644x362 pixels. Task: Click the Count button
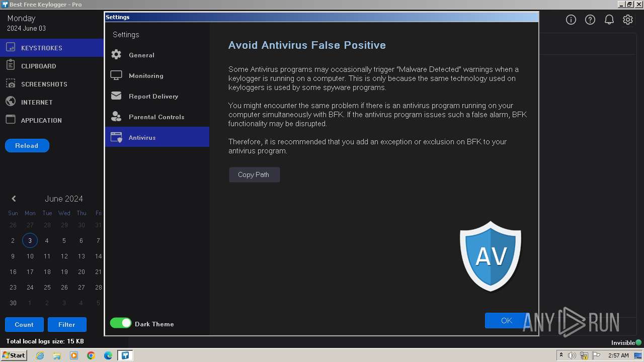coord(24,324)
